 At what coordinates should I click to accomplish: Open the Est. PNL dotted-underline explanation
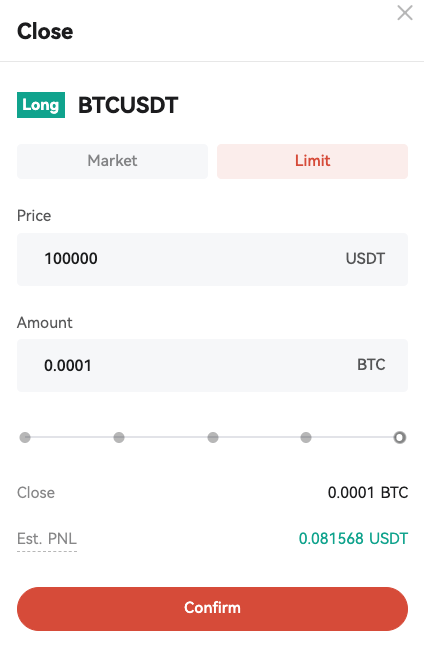47,539
